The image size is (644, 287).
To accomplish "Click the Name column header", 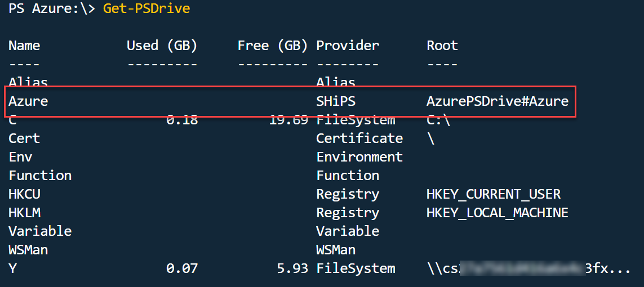I will [x=24, y=46].
